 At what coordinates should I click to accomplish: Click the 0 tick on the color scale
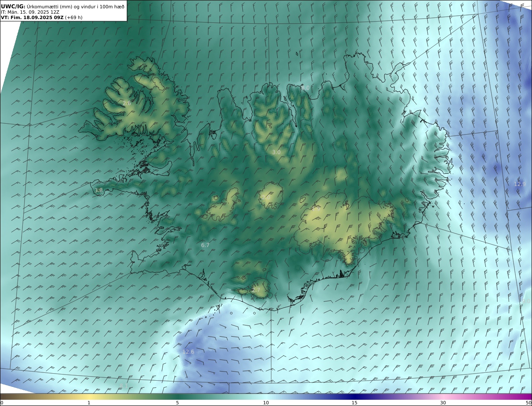tap(2, 403)
